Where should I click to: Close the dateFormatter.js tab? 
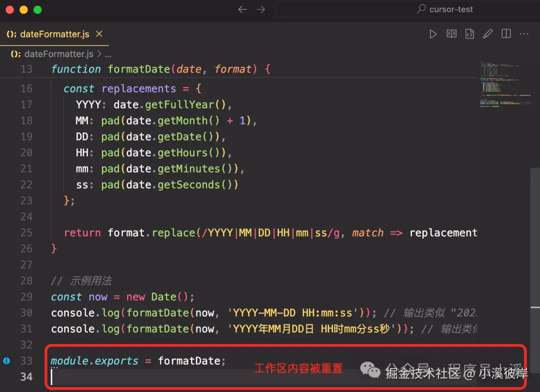pyautogui.click(x=99, y=34)
